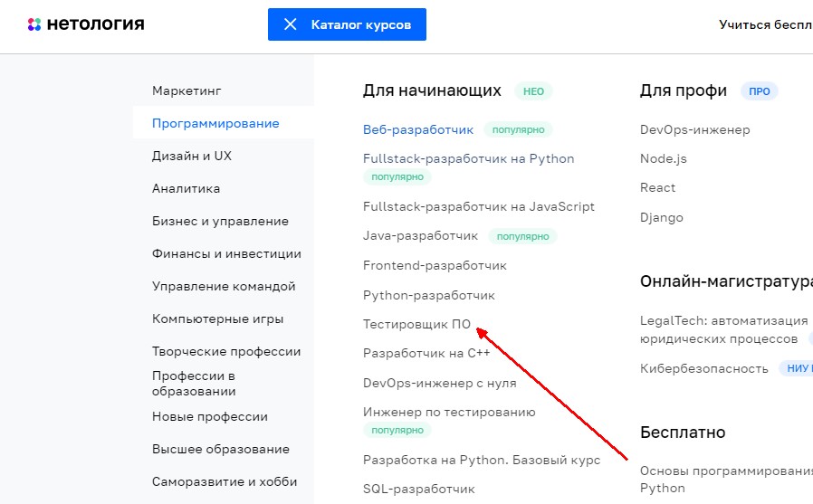Open the Дизайн и UX category
The image size is (813, 504).
pyautogui.click(x=192, y=156)
